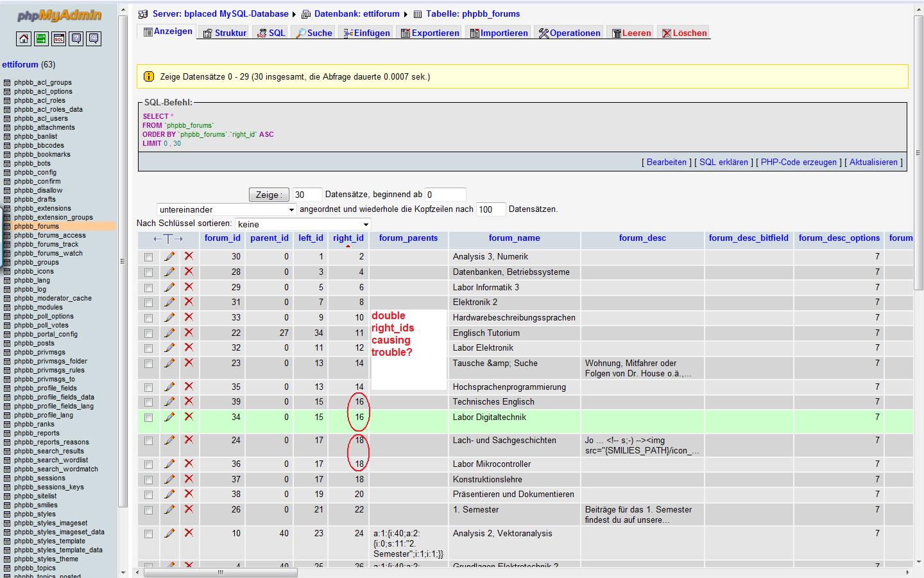Check the box for the Analysis 3, Numerik row
The image size is (924, 578).
pyautogui.click(x=149, y=257)
